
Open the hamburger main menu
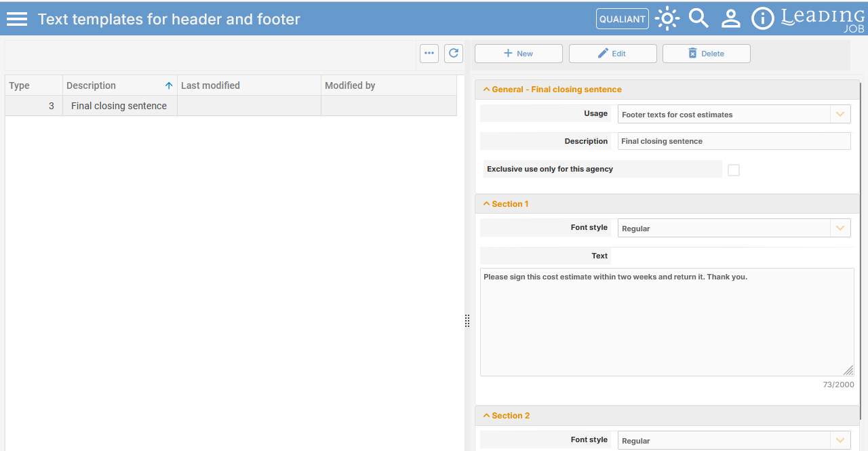tap(17, 19)
